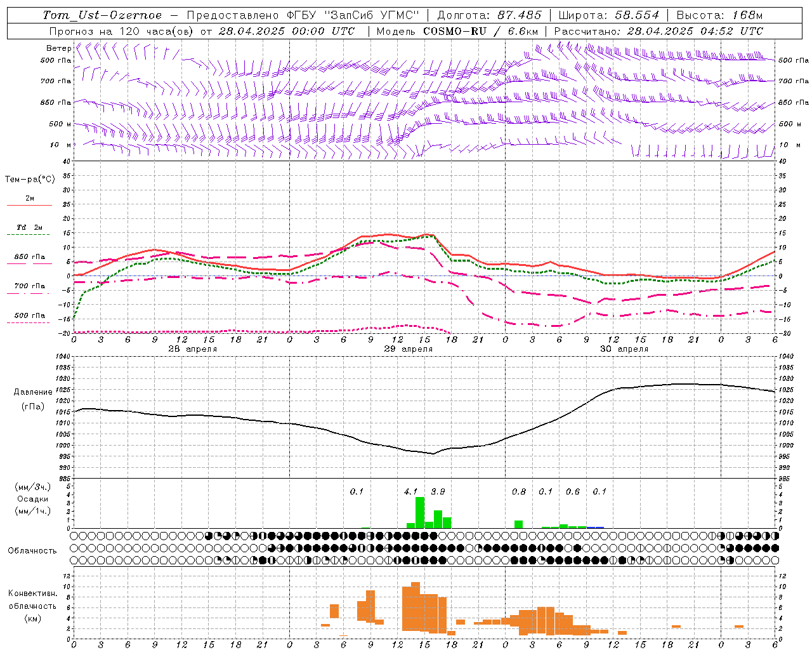Click the 3.9 precipitation total value
This screenshot has height=650, width=812.
(x=438, y=491)
